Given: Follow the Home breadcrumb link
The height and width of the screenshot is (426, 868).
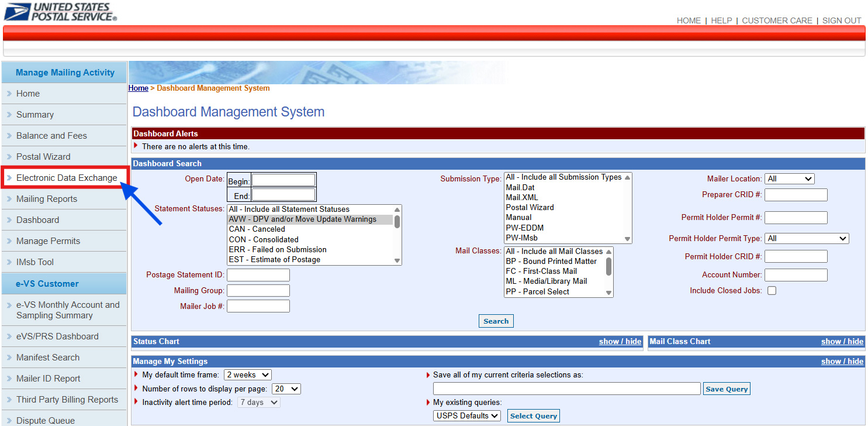Looking at the screenshot, I should pyautogui.click(x=139, y=88).
